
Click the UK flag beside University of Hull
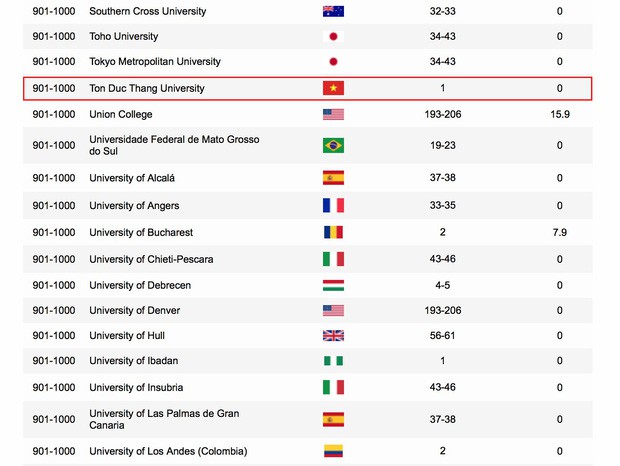(x=333, y=335)
